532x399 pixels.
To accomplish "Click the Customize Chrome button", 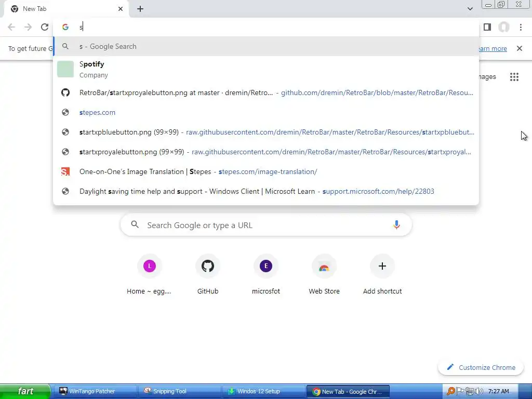I will (481, 367).
